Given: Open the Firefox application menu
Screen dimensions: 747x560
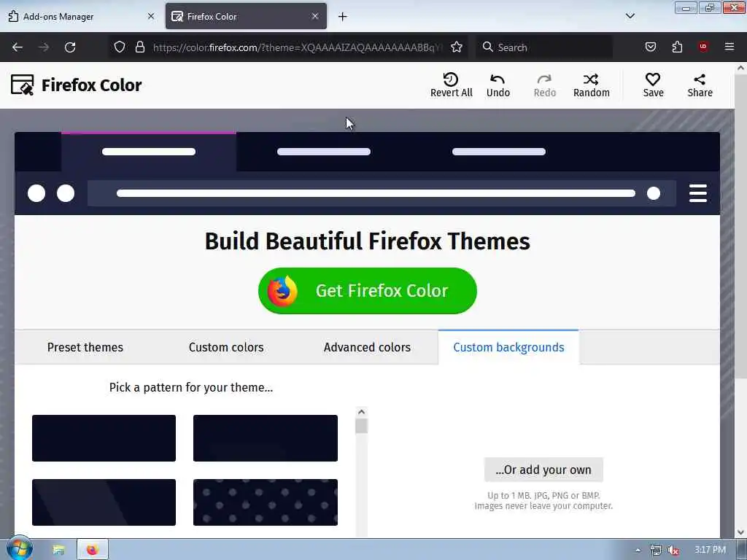Looking at the screenshot, I should point(729,47).
